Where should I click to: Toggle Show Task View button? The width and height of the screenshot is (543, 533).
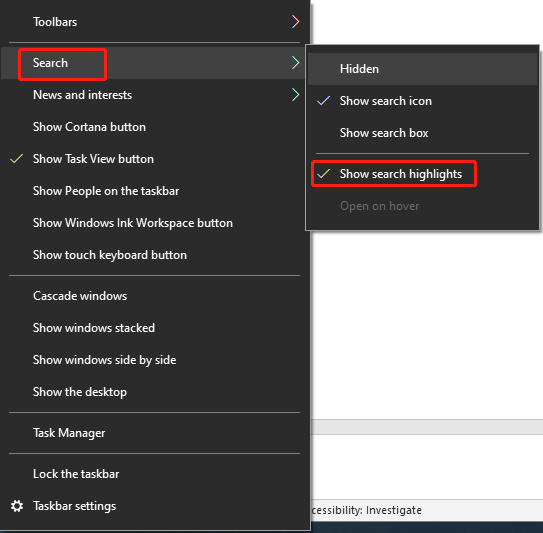[154, 159]
